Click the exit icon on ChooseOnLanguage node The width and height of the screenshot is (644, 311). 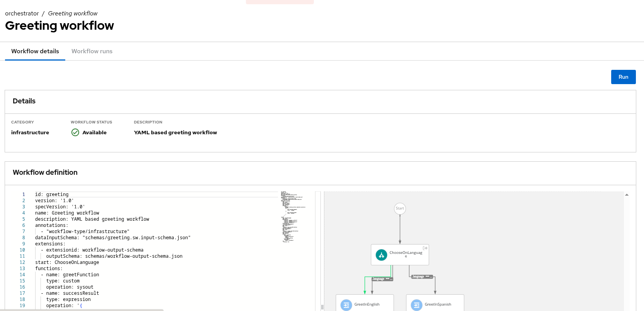pos(425,248)
